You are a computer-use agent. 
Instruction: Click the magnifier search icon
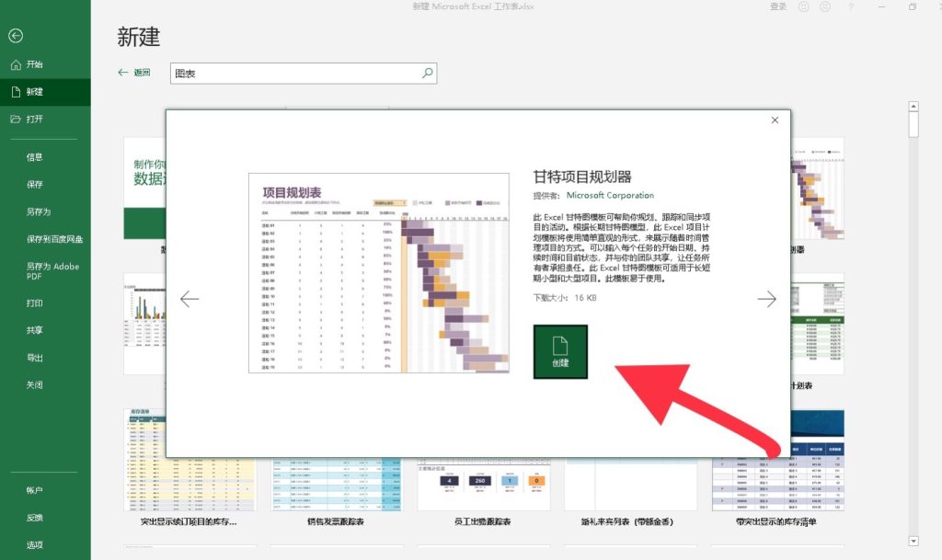[427, 74]
